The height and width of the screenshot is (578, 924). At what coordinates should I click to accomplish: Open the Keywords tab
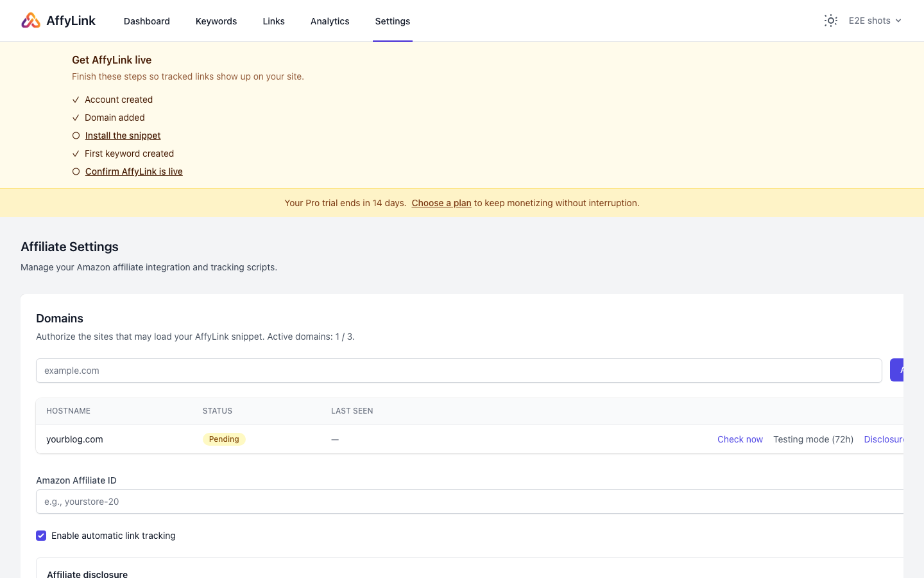pyautogui.click(x=216, y=21)
